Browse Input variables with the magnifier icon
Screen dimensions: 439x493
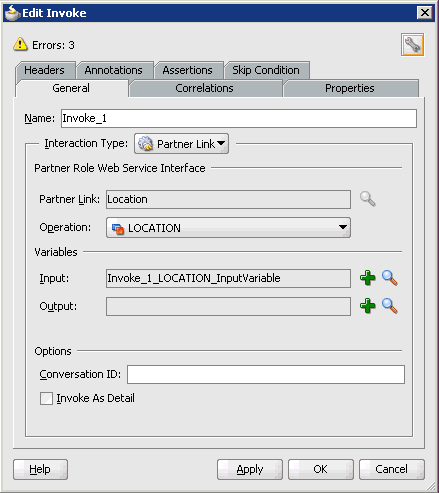390,278
